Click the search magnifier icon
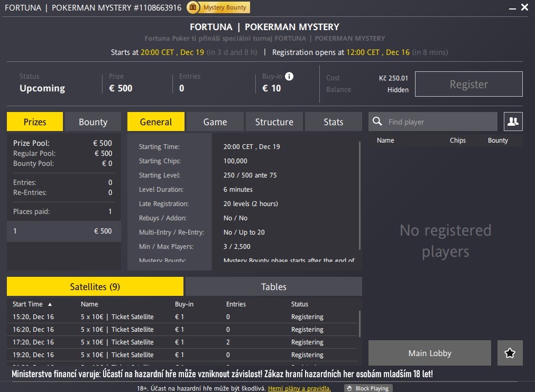 [377, 122]
